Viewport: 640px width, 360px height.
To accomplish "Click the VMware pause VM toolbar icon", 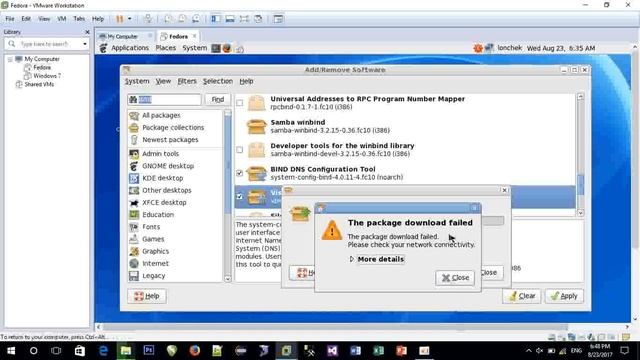I will pyautogui.click(x=120, y=19).
